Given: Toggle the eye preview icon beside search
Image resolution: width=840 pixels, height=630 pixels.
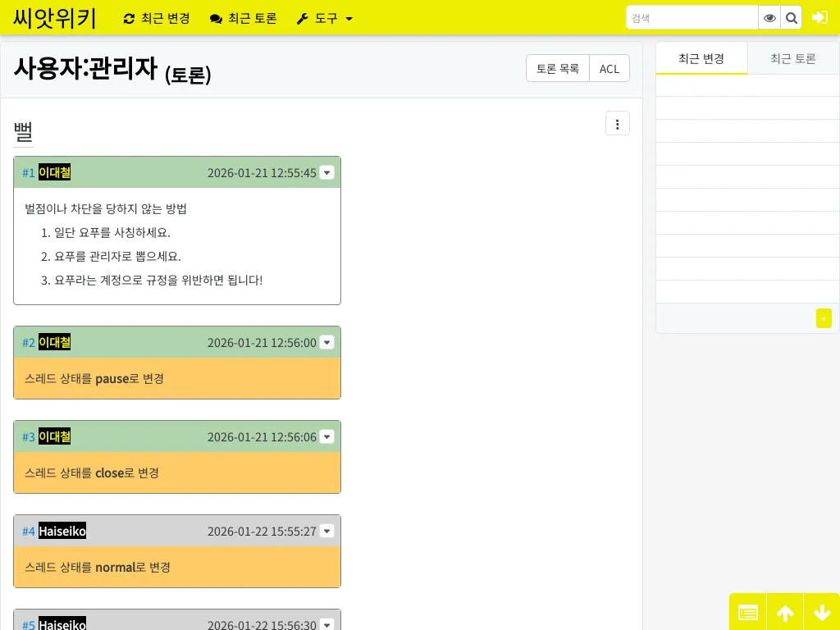Looking at the screenshot, I should click(x=769, y=17).
